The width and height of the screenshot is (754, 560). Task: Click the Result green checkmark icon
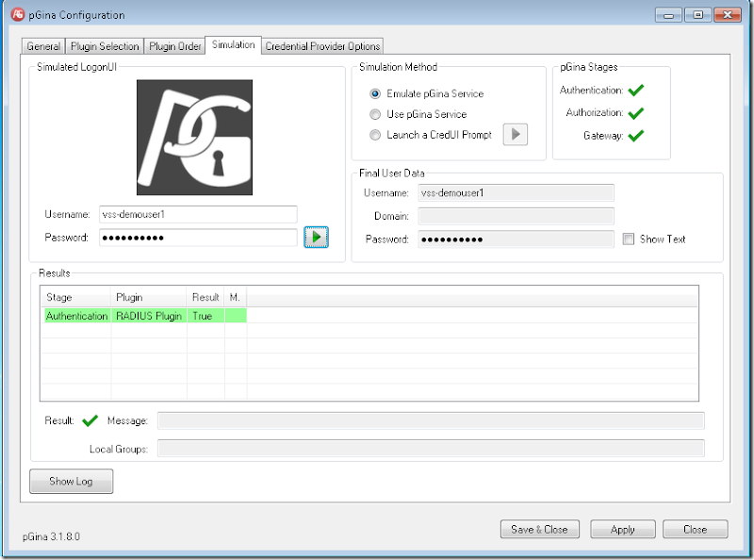(90, 420)
